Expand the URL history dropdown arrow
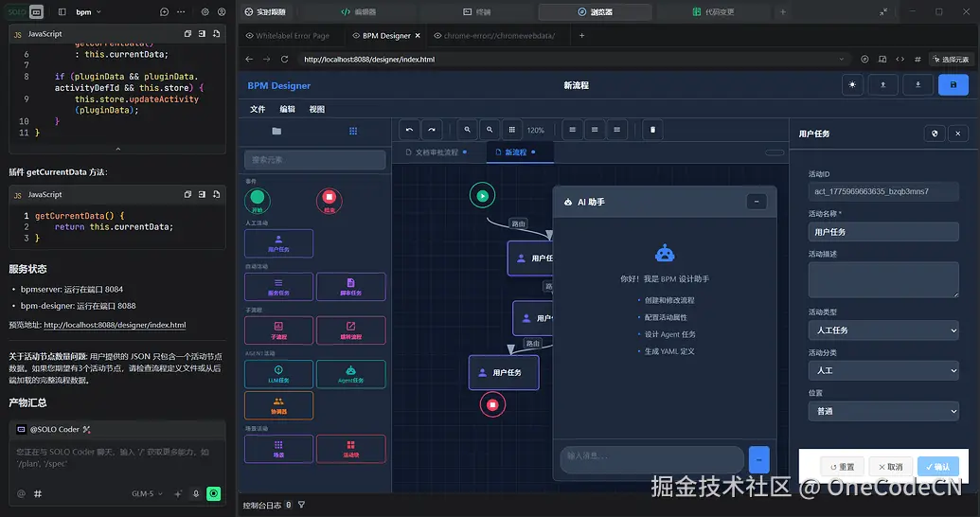980x517 pixels. (841, 60)
